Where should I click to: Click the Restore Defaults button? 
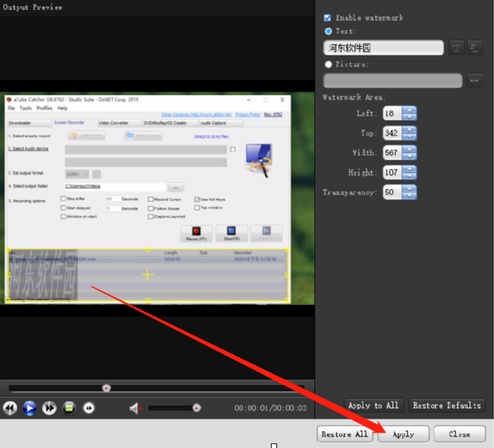(x=447, y=406)
